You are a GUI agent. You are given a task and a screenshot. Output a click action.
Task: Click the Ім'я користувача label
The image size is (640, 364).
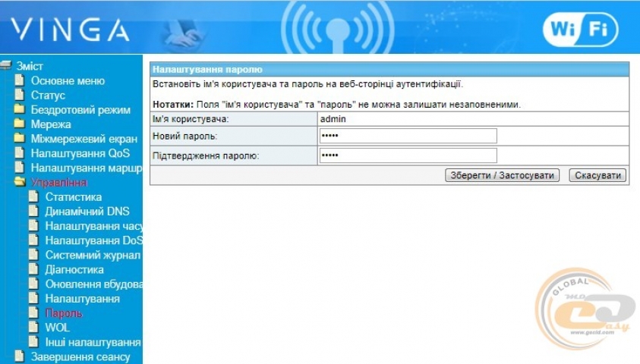[x=191, y=119]
